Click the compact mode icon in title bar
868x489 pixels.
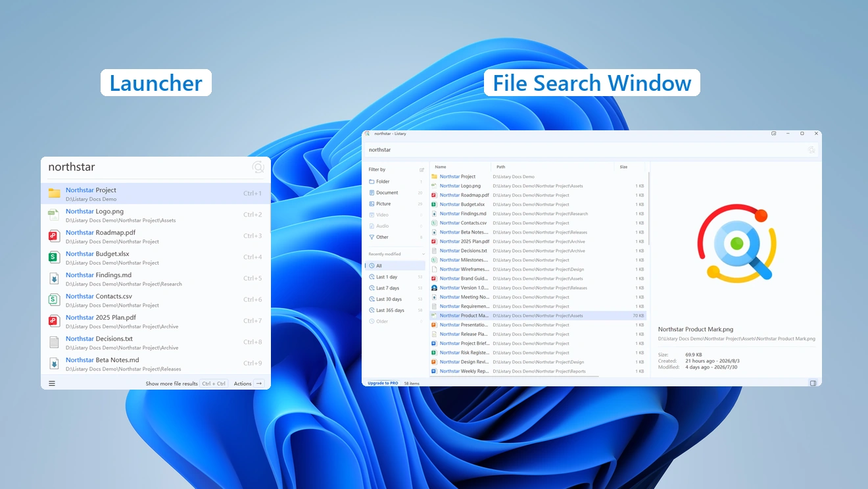(x=774, y=134)
